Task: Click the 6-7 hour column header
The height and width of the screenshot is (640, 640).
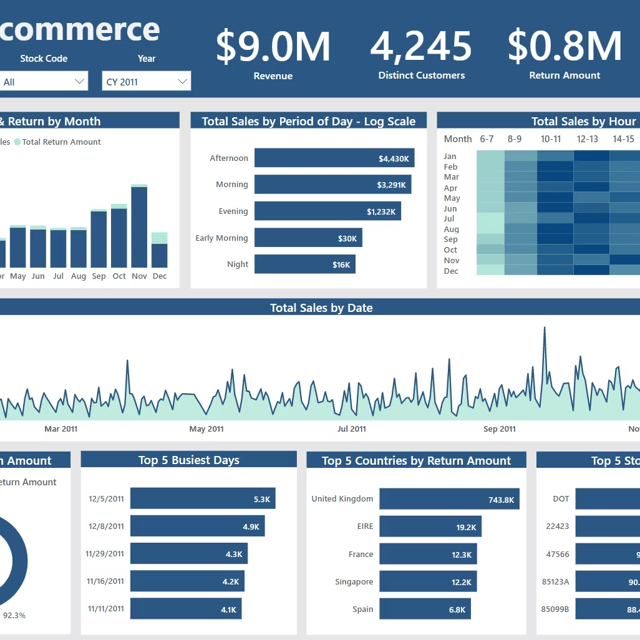Action: (x=487, y=139)
